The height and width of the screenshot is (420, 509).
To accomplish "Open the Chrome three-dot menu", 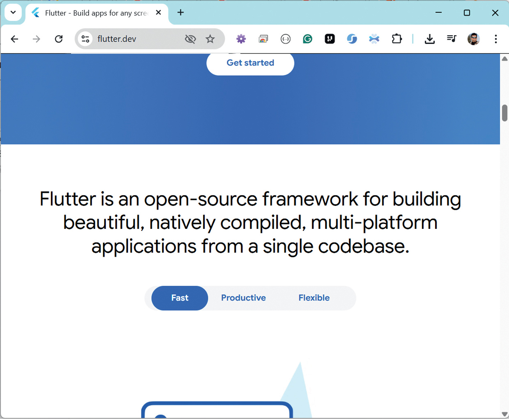I will (496, 39).
